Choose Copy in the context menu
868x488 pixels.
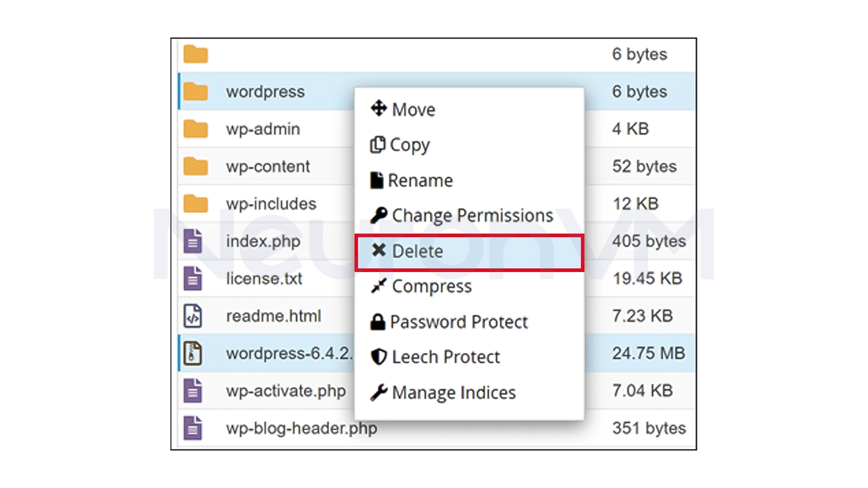coord(409,145)
